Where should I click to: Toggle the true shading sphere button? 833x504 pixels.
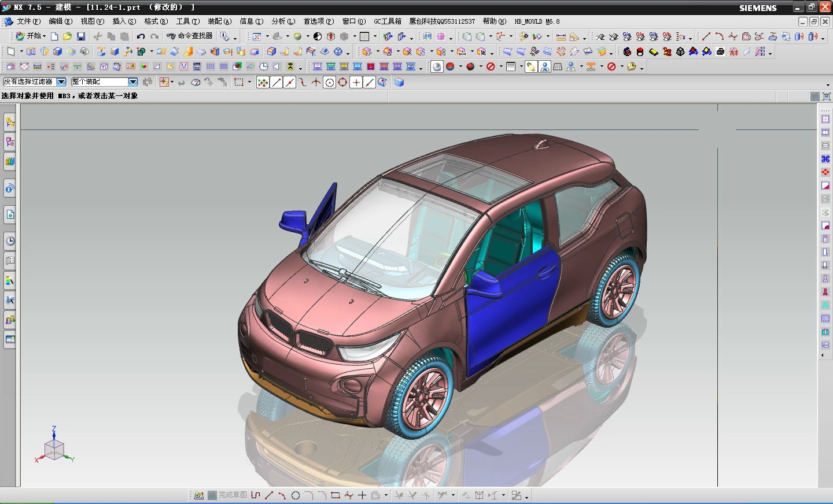(437, 67)
